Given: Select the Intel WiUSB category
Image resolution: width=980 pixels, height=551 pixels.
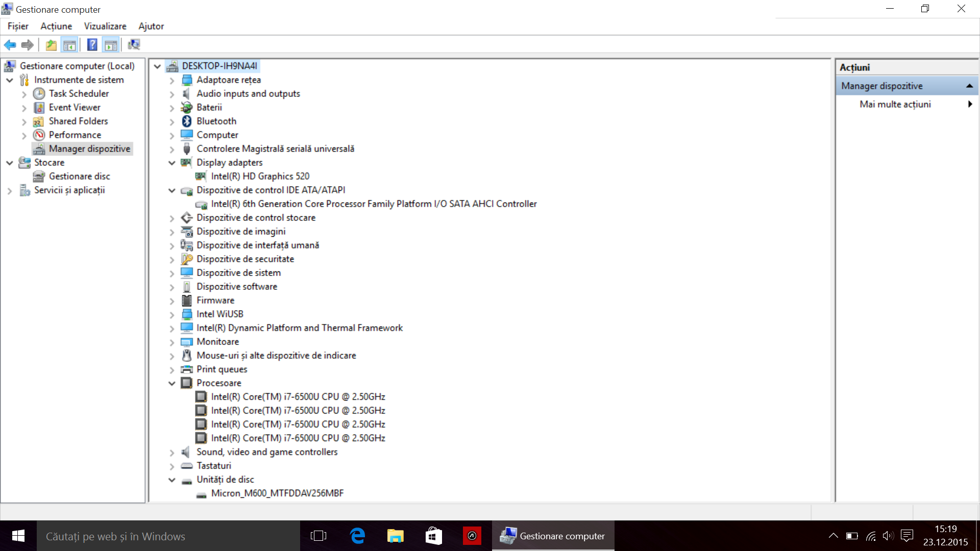Looking at the screenshot, I should click(x=220, y=314).
